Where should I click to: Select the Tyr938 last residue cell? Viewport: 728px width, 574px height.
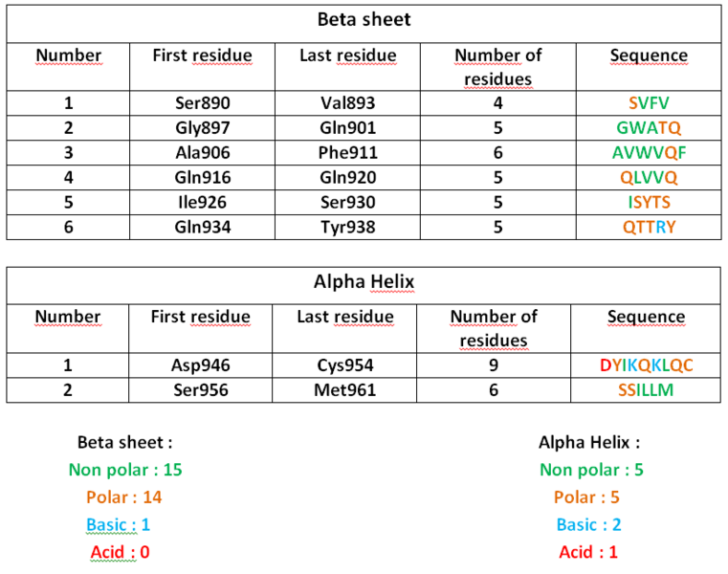click(347, 227)
